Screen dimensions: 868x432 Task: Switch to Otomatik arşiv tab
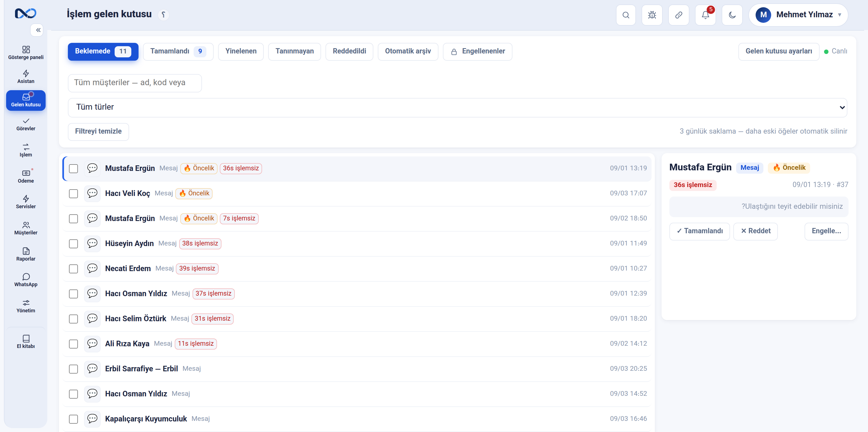pyautogui.click(x=408, y=51)
